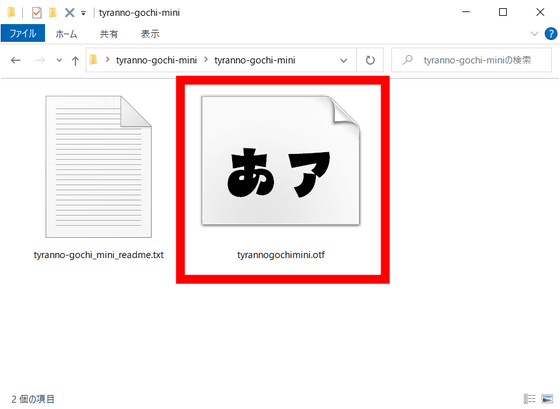Go up one folder level
The image size is (560, 409).
(x=75, y=61)
